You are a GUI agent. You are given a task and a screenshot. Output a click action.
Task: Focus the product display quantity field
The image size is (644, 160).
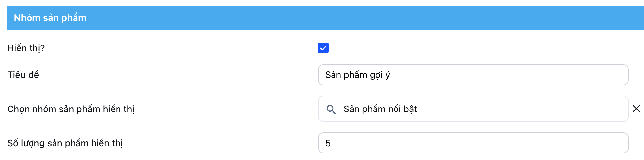pos(473,143)
